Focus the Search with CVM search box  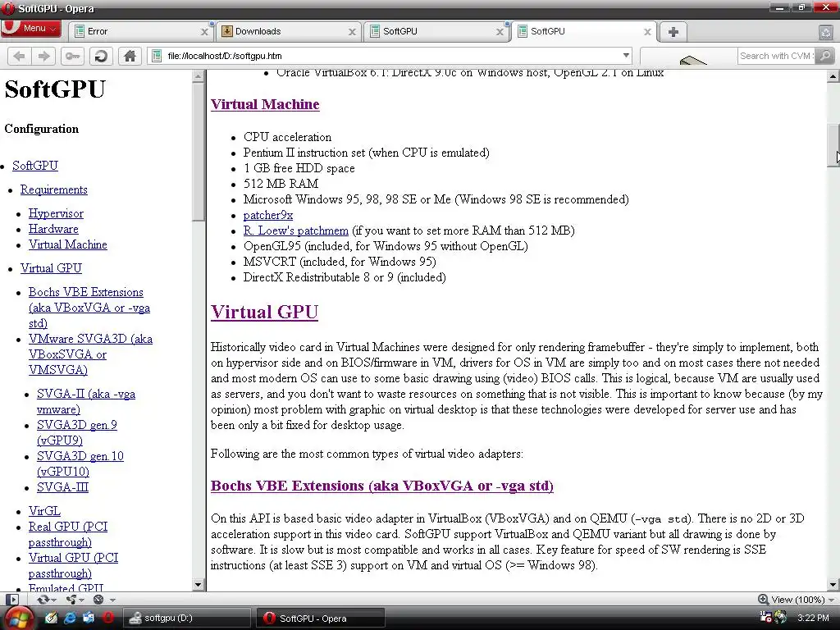pos(776,56)
